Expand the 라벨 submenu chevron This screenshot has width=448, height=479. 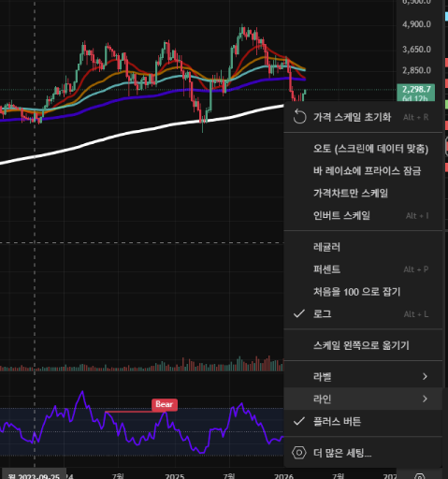(x=425, y=377)
